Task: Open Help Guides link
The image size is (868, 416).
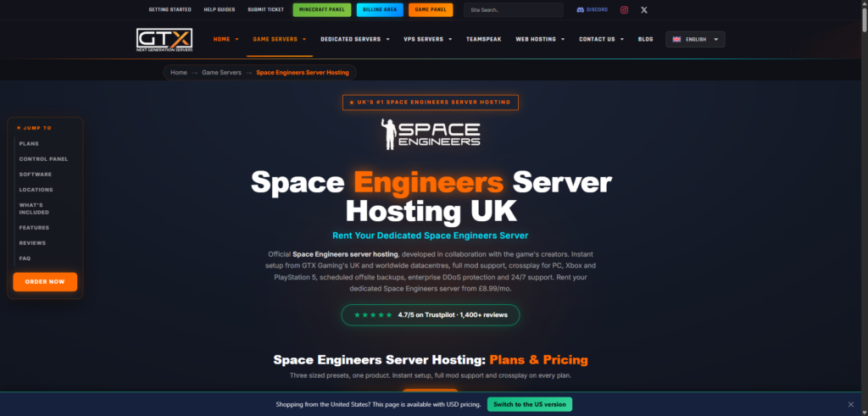Action: 220,10
